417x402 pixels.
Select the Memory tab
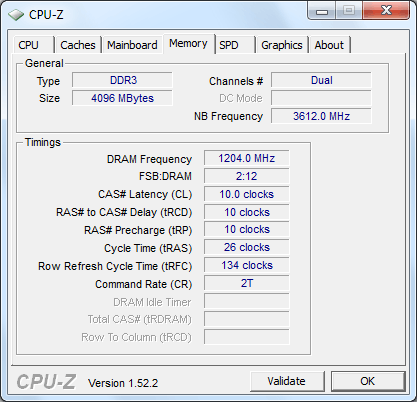click(188, 43)
